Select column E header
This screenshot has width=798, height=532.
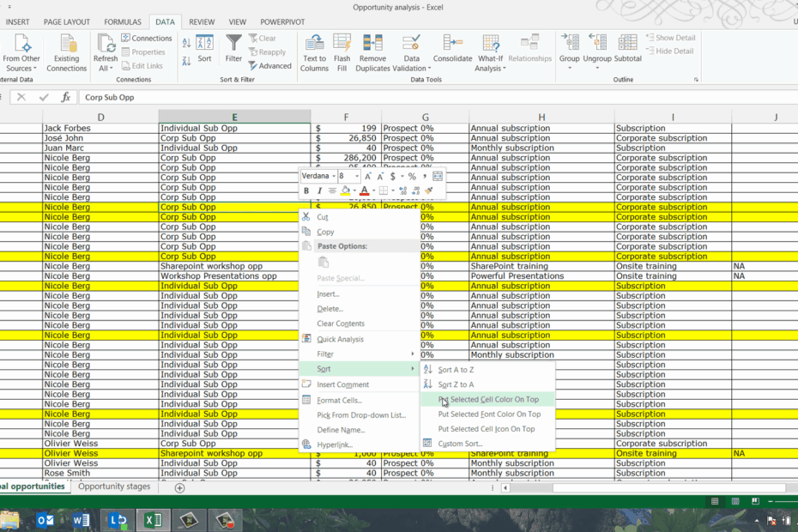234,117
